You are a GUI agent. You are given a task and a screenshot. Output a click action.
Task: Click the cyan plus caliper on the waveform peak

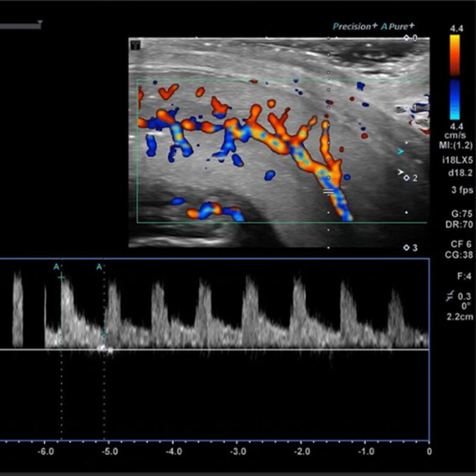click(x=61, y=278)
